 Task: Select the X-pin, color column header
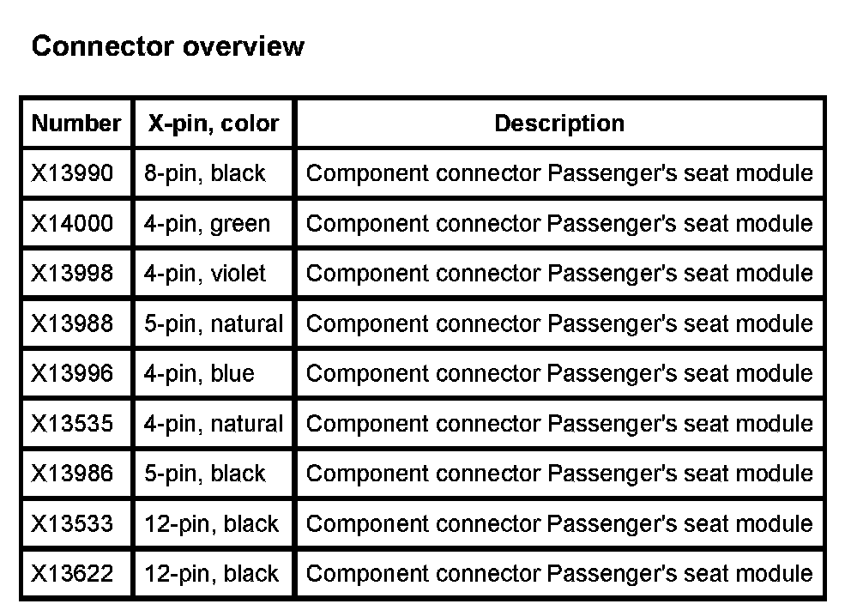click(x=214, y=124)
